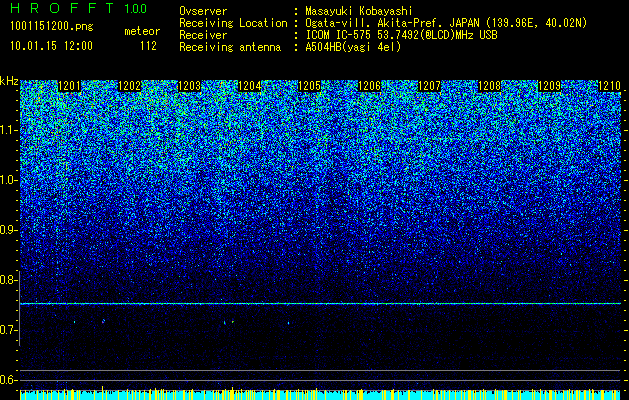629x400 pixels.
Task: Click the 1210 time marker
Action: 609,86
